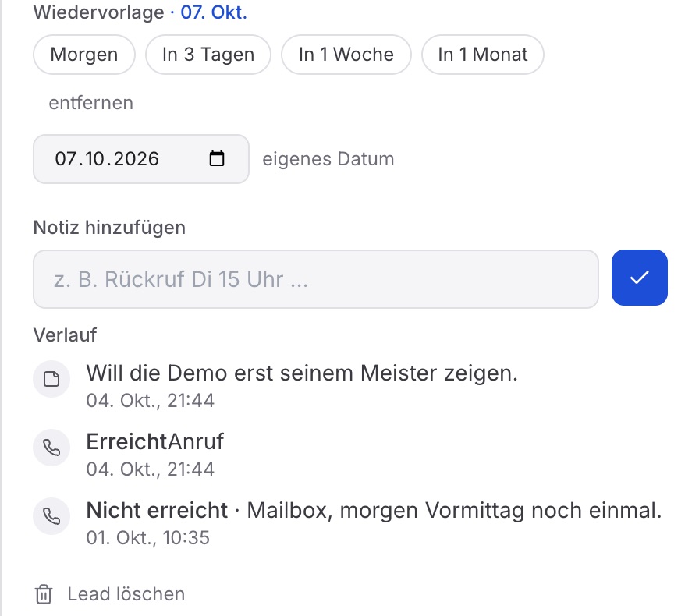Viewport: 699px width, 616px height.
Task: Focus the Notiz hinzufügen text input
Action: (x=316, y=279)
